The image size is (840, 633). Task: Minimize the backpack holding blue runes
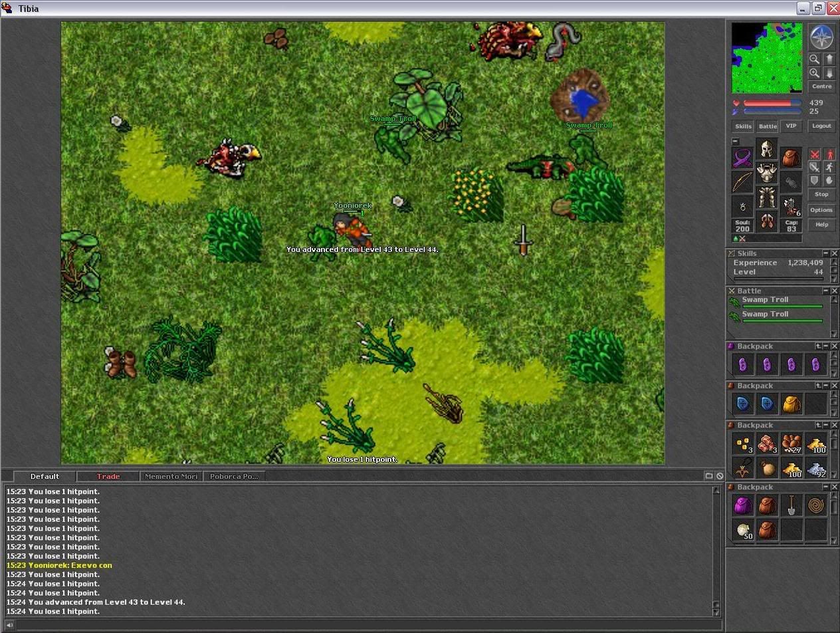pyautogui.click(x=826, y=386)
